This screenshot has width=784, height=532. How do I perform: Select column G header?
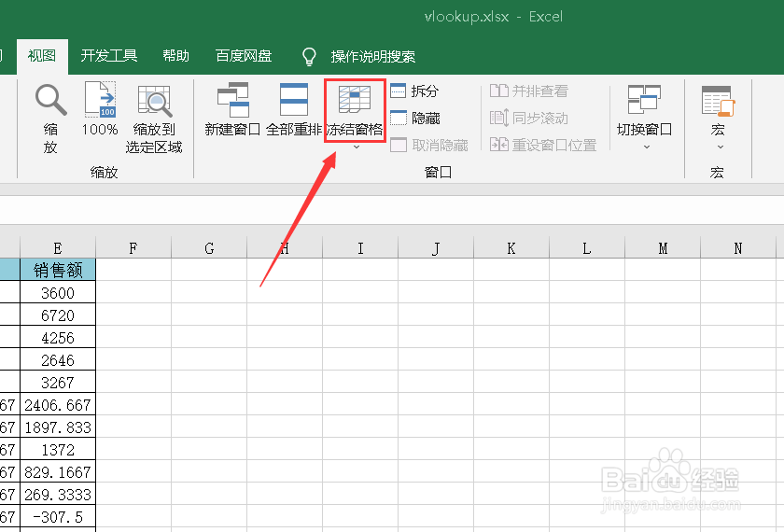pos(209,248)
